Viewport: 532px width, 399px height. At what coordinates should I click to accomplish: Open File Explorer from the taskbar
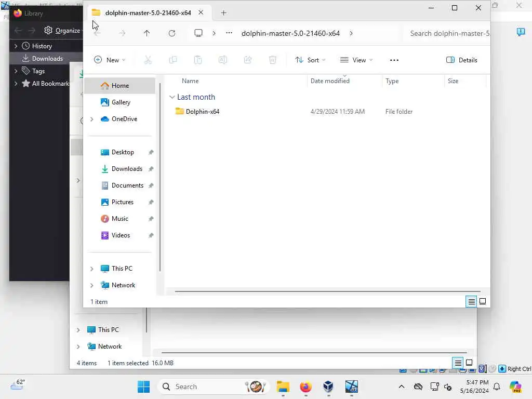283,387
